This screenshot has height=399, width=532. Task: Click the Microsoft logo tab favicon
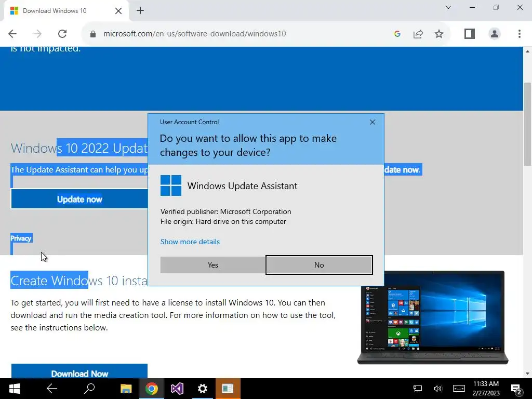point(14,11)
